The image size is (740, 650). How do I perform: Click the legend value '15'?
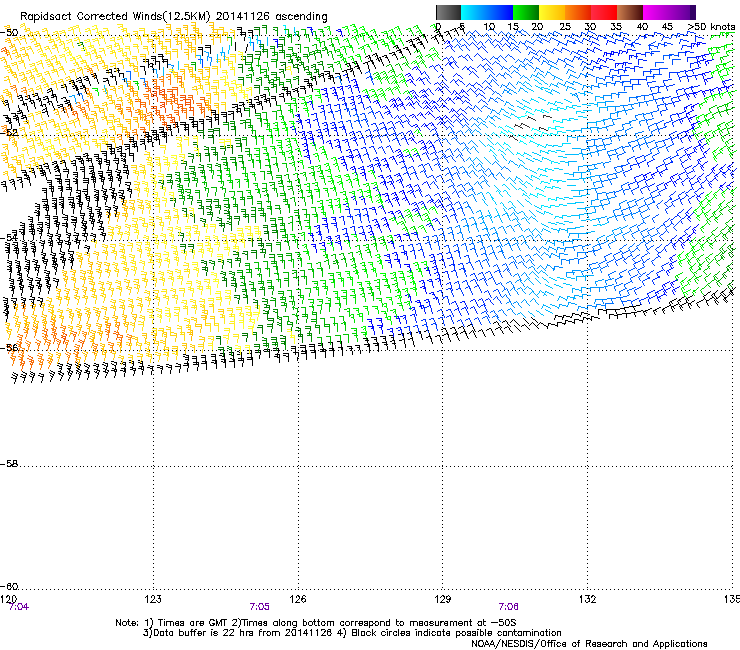coord(513,27)
